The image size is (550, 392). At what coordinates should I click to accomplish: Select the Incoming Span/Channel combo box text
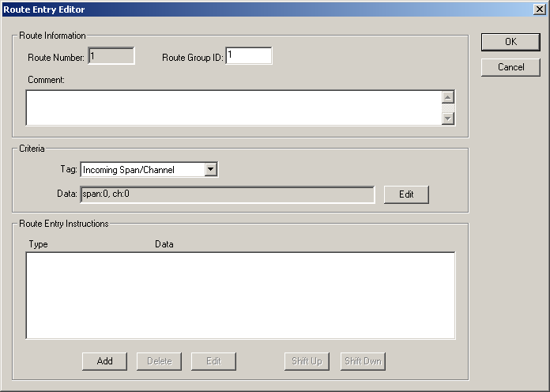[141, 169]
